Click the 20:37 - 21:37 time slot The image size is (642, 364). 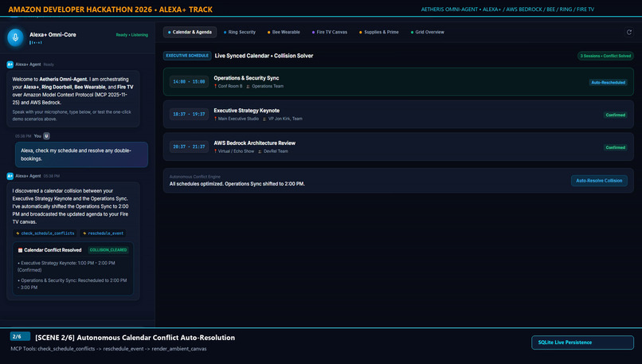[189, 147]
